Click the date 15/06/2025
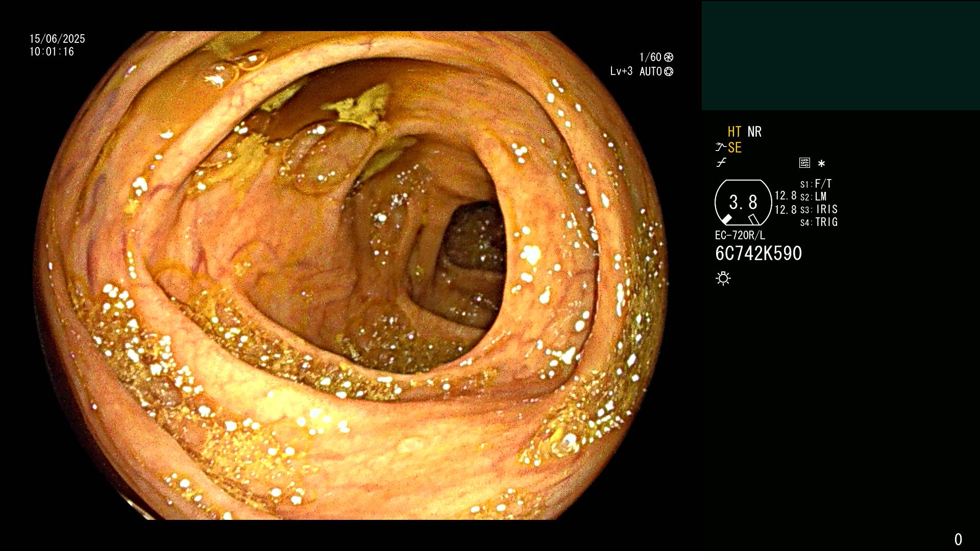This screenshot has height=551, width=980. pos(57,39)
